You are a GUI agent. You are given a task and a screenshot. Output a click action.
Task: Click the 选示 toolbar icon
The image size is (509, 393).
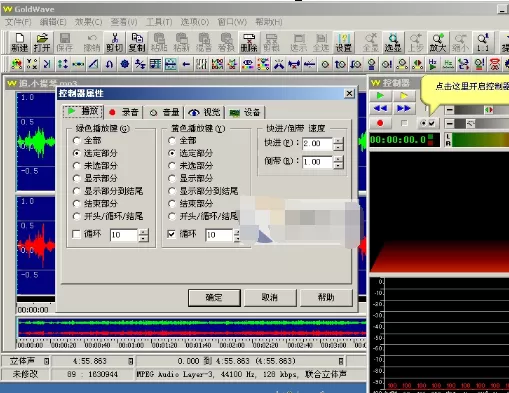[x=298, y=43]
